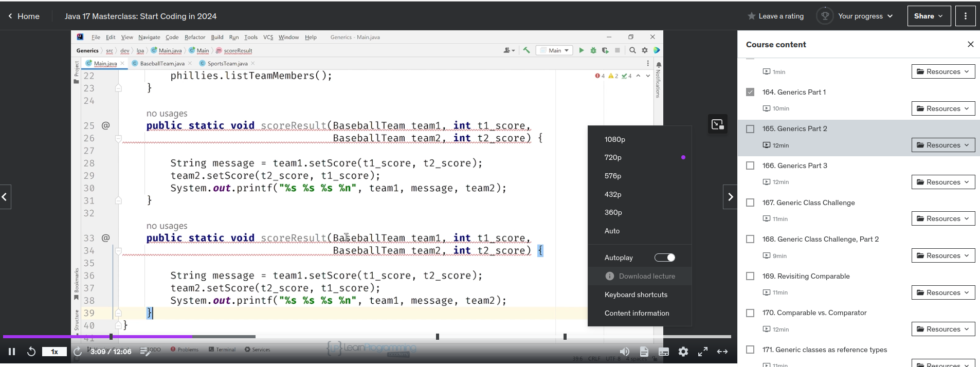Click the Share button

(x=929, y=16)
